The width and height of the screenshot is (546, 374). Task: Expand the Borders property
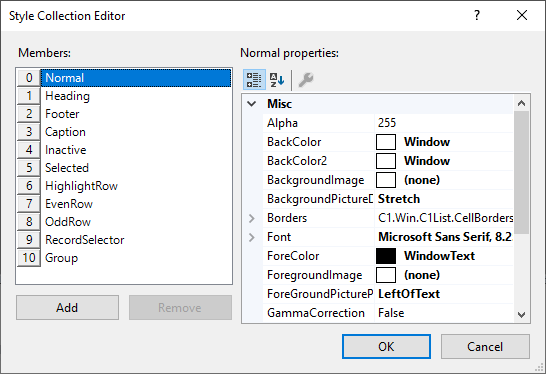click(x=252, y=218)
